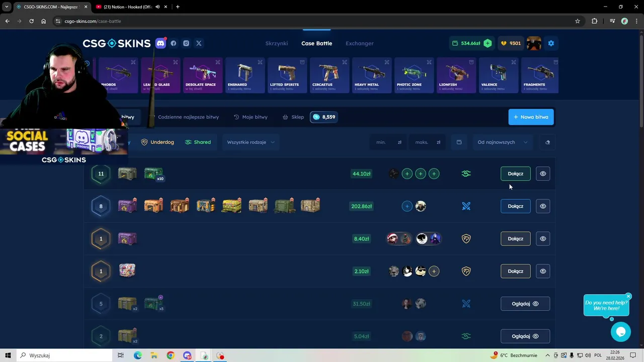
Task: Click the x10 green case in the first battle
Action: pyautogui.click(x=153, y=174)
